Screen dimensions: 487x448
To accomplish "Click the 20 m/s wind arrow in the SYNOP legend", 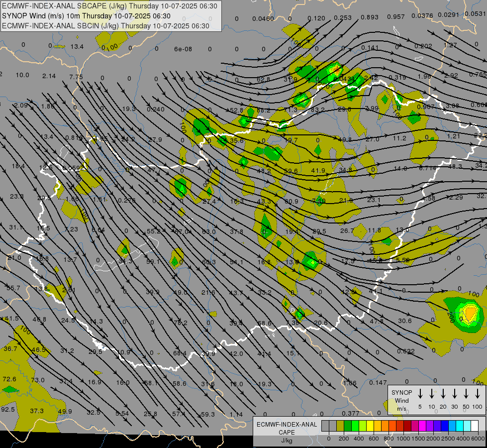I will (x=443, y=393).
